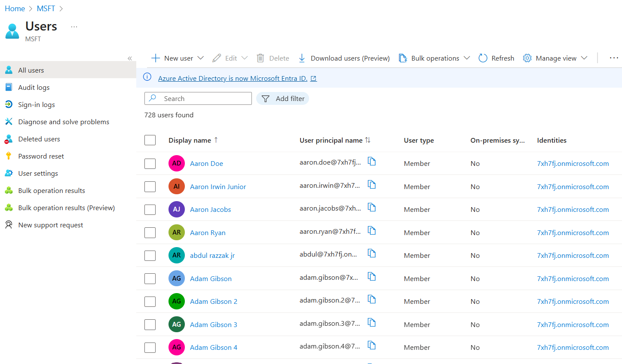The image size is (622, 364).
Task: Click the Delete trash can icon
Action: click(260, 58)
